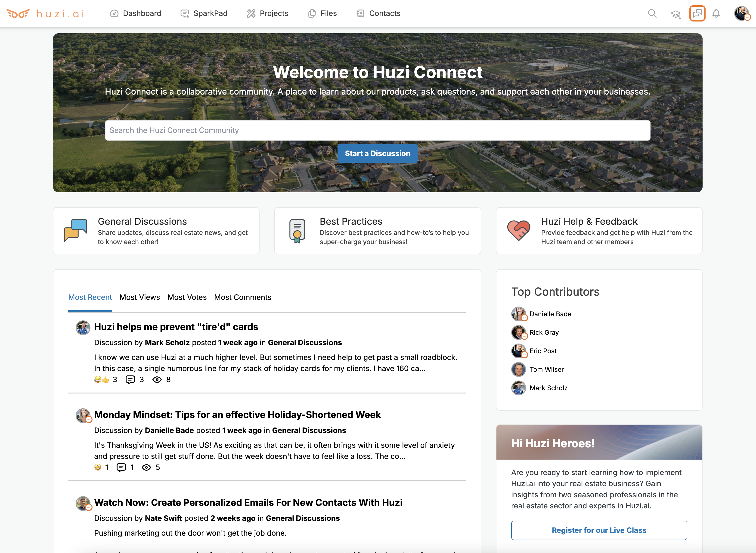Click the SparkPad icon
The image size is (756, 553).
185,13
